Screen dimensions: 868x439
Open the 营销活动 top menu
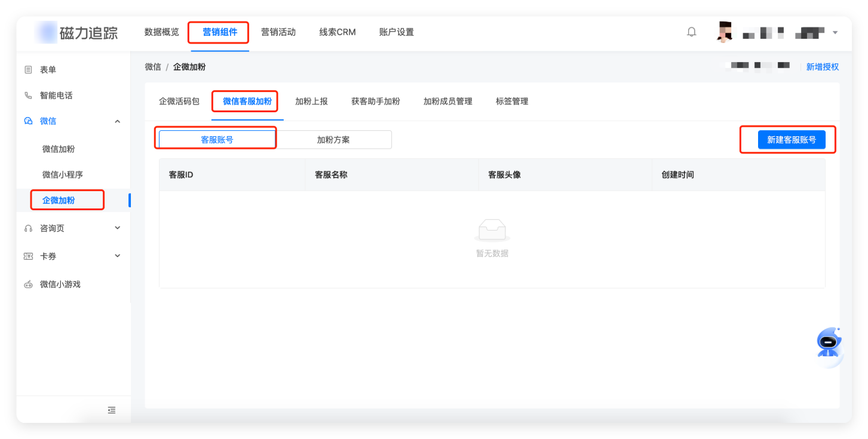[278, 32]
